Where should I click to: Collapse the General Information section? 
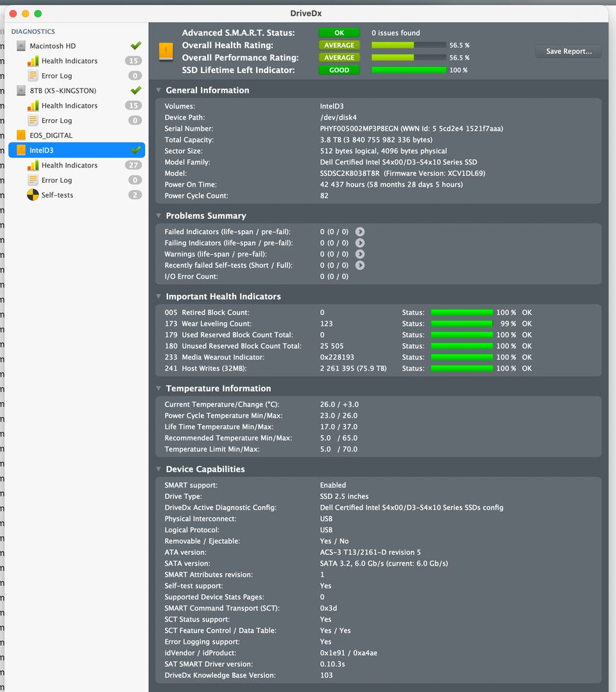click(158, 90)
